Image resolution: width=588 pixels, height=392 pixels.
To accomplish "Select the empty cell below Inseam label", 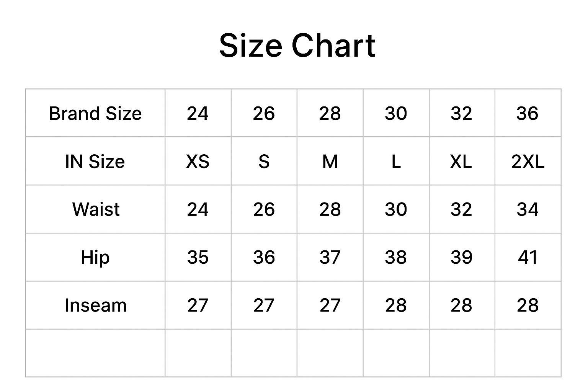I will point(95,353).
